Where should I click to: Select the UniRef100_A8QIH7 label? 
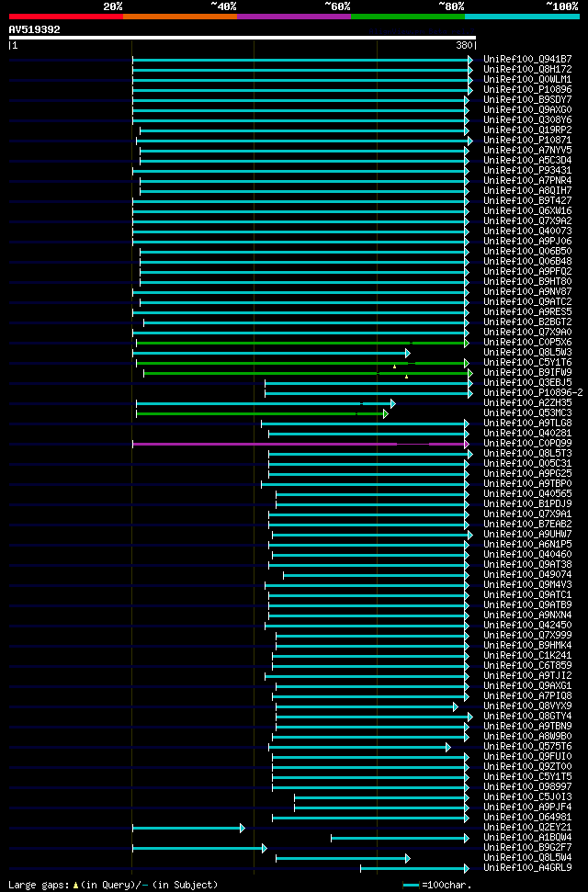pyautogui.click(x=527, y=190)
